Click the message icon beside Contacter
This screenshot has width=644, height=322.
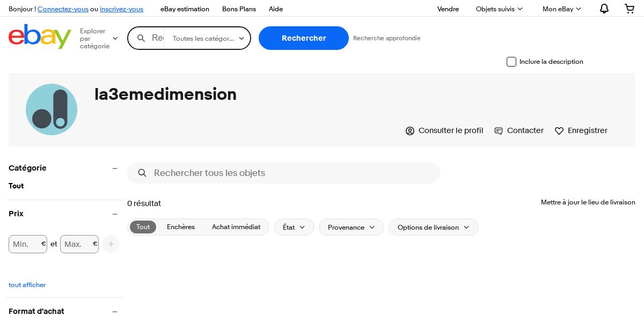[x=499, y=131]
